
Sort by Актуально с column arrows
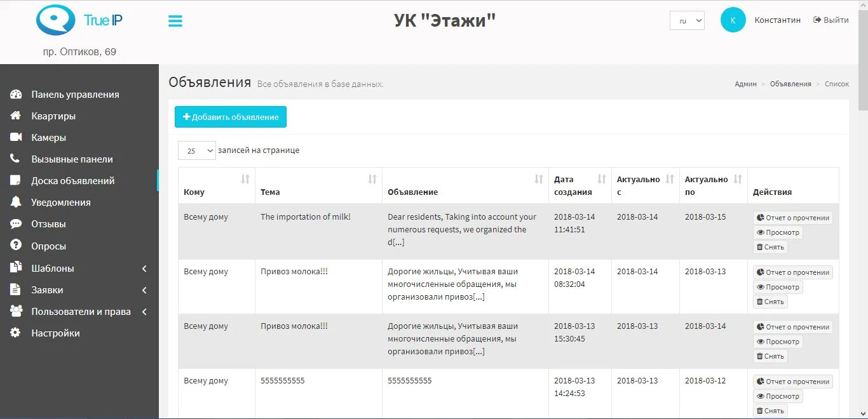point(670,179)
